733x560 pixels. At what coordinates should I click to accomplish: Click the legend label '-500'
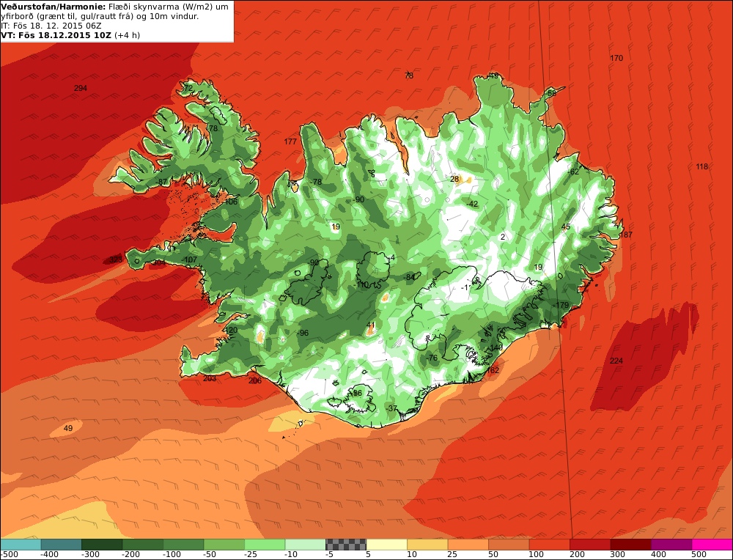coord(9,555)
